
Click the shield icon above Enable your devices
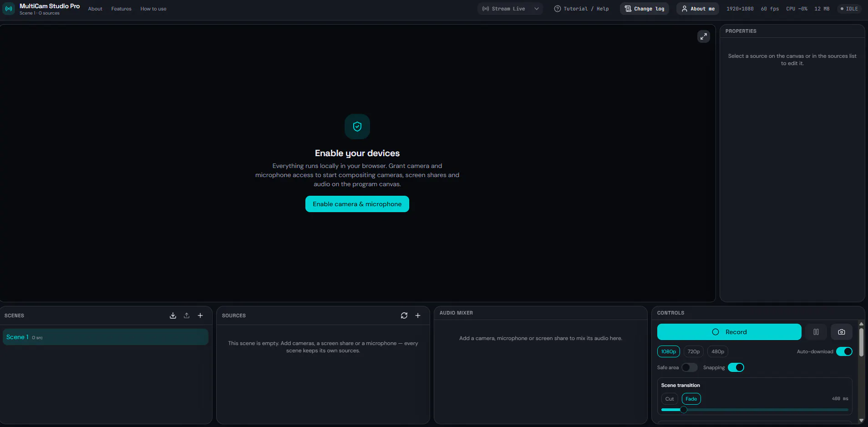pyautogui.click(x=357, y=127)
